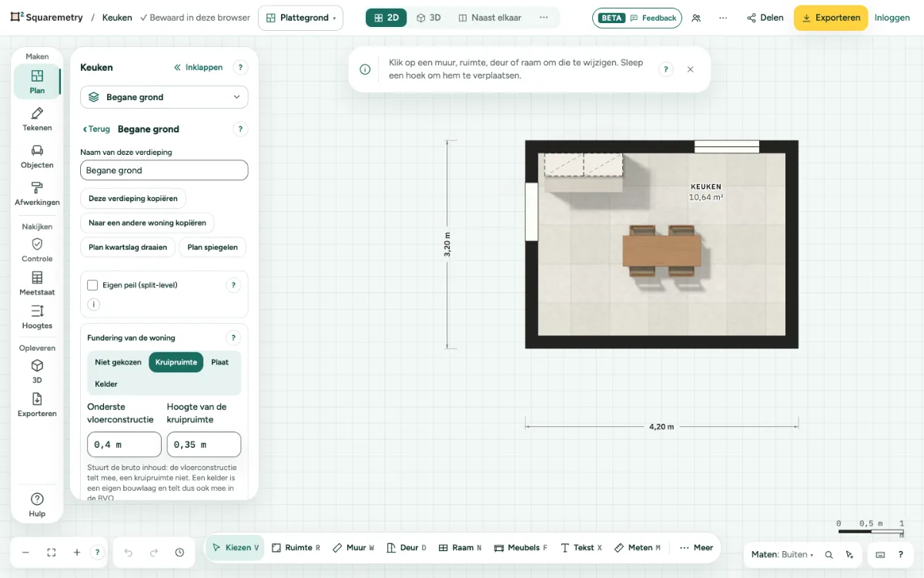Open the Tekenen tool in sidebar
924x578 pixels.
click(37, 119)
